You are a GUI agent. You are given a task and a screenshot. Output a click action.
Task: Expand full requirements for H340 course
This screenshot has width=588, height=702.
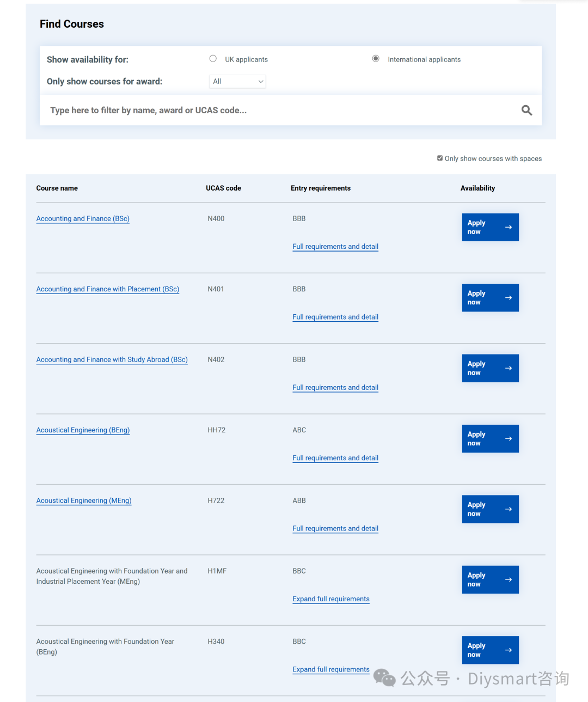pyautogui.click(x=331, y=669)
